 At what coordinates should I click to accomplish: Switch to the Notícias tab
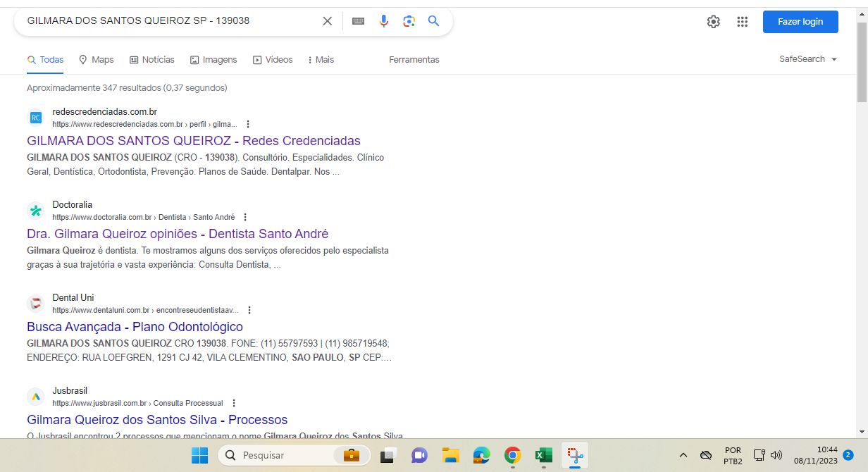coord(152,60)
